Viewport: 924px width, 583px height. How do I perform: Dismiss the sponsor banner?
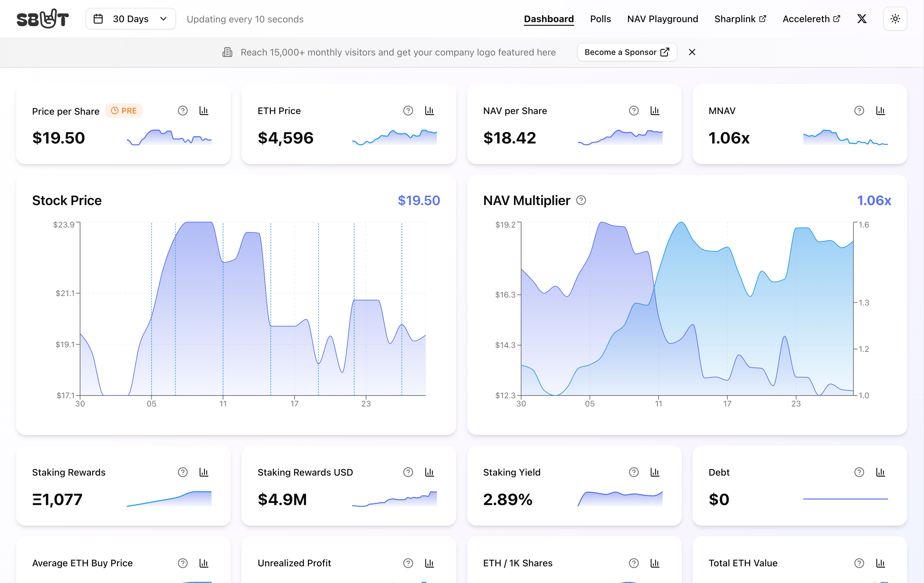coord(692,52)
